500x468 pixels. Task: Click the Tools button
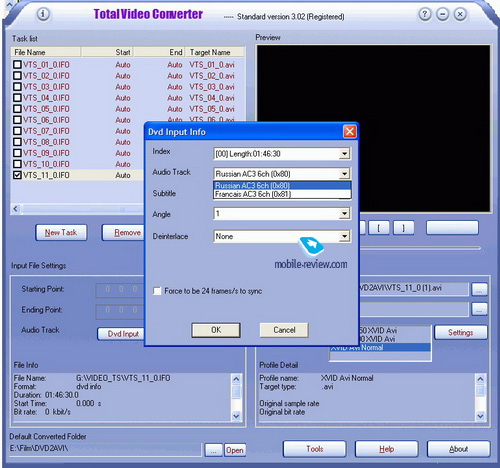pos(315,449)
